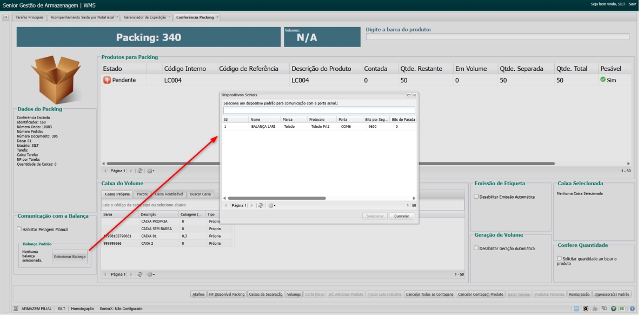Viewport: 644px width, 320px height.
Task: Switch to Gerenciador de Expedição tab
Action: click(x=145, y=17)
